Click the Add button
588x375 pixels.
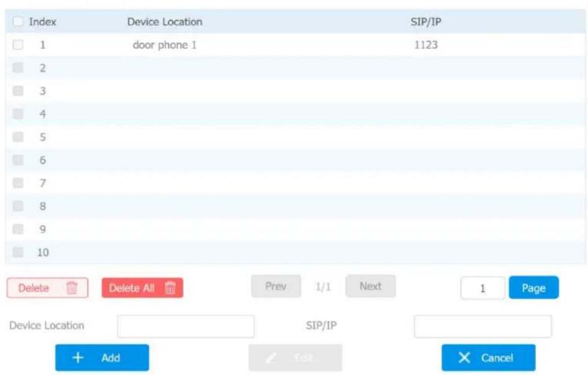[102, 358]
